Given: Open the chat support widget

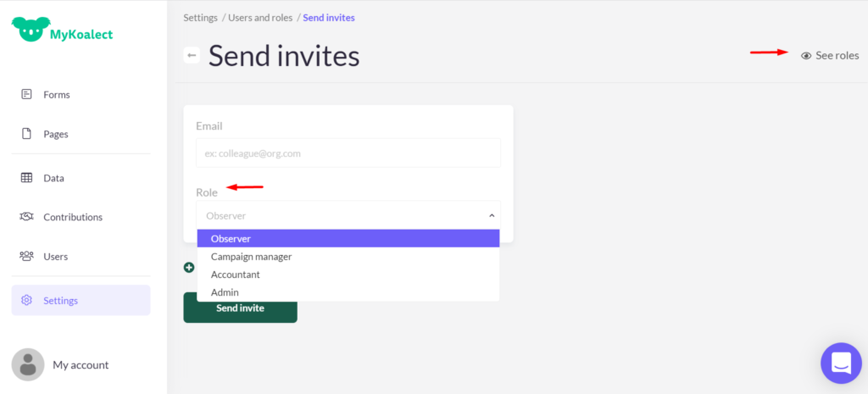Looking at the screenshot, I should [841, 363].
